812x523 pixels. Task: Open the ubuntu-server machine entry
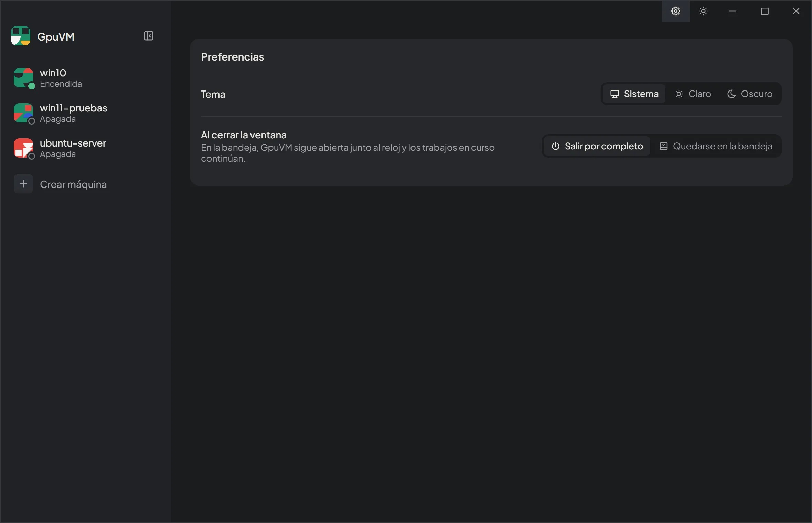(x=85, y=148)
